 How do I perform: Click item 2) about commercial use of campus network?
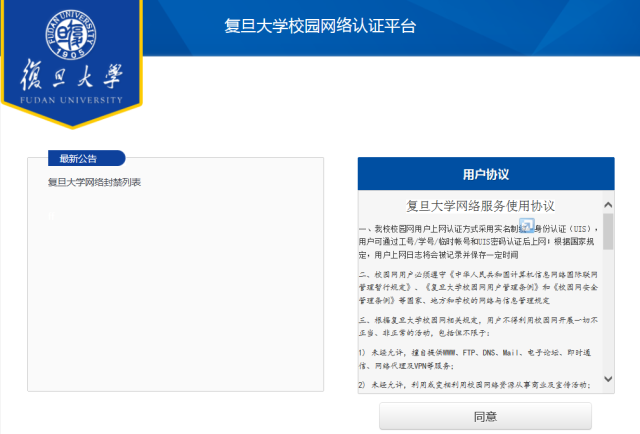click(480, 384)
